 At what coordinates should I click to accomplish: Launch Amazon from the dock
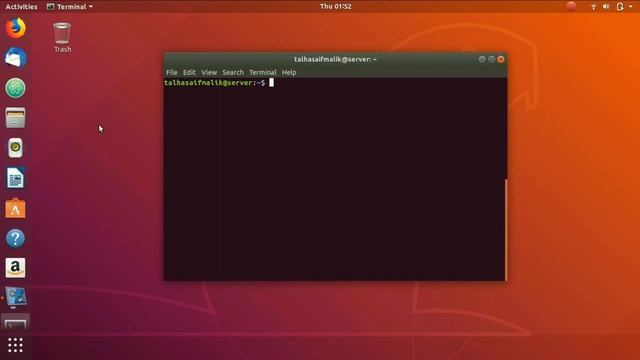pyautogui.click(x=16, y=268)
